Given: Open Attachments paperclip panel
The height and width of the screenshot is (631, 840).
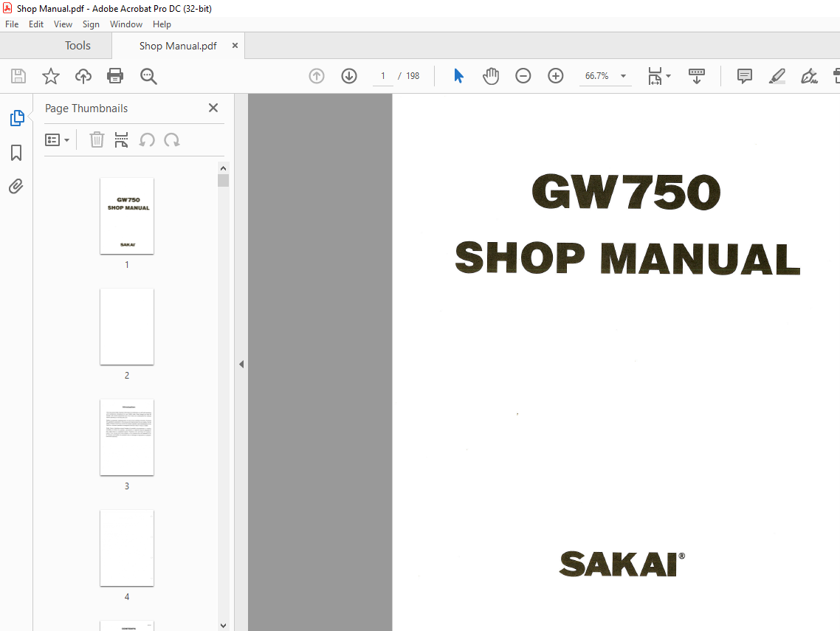Looking at the screenshot, I should coord(16,187).
